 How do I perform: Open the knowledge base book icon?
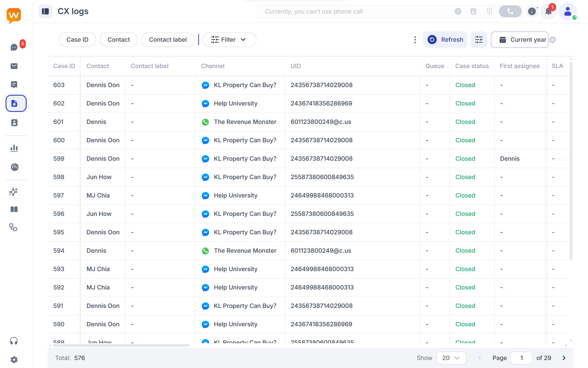click(14, 209)
